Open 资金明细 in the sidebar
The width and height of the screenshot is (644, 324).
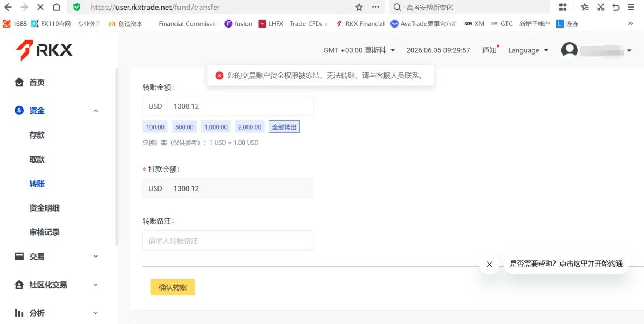(x=44, y=208)
